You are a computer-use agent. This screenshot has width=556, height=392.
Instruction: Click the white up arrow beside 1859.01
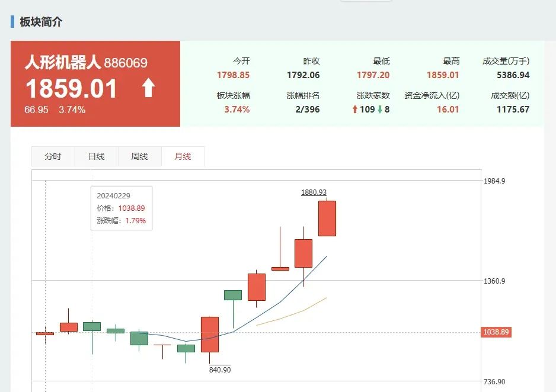point(149,88)
